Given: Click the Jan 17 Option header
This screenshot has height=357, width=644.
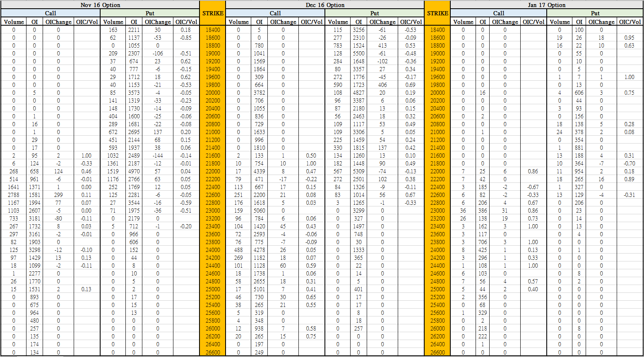Looking at the screenshot, I should click(x=546, y=5).
